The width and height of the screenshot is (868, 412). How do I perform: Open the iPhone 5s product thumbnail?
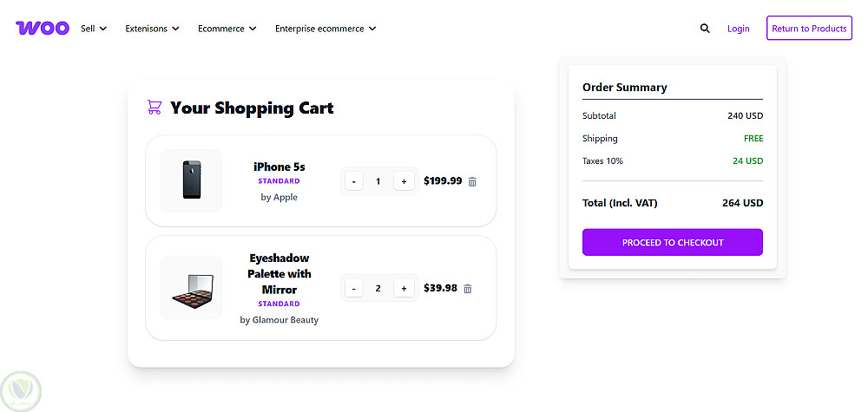point(192,180)
